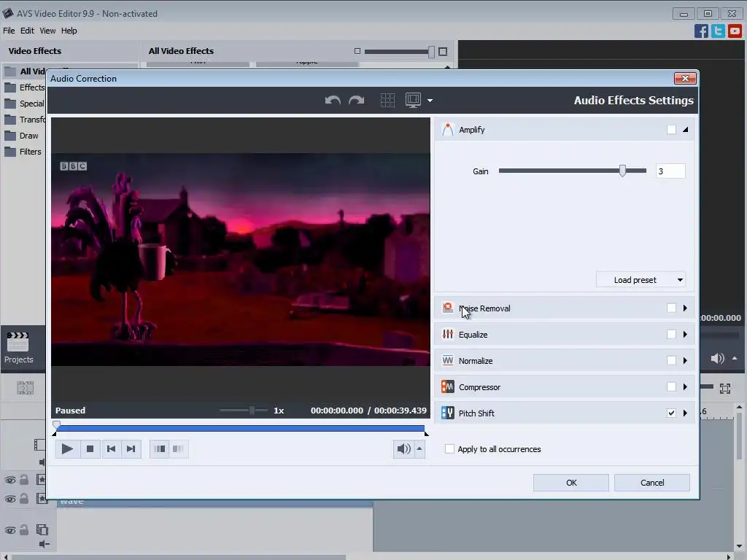747x560 pixels.
Task: Open the Load preset dropdown
Action: pos(640,280)
